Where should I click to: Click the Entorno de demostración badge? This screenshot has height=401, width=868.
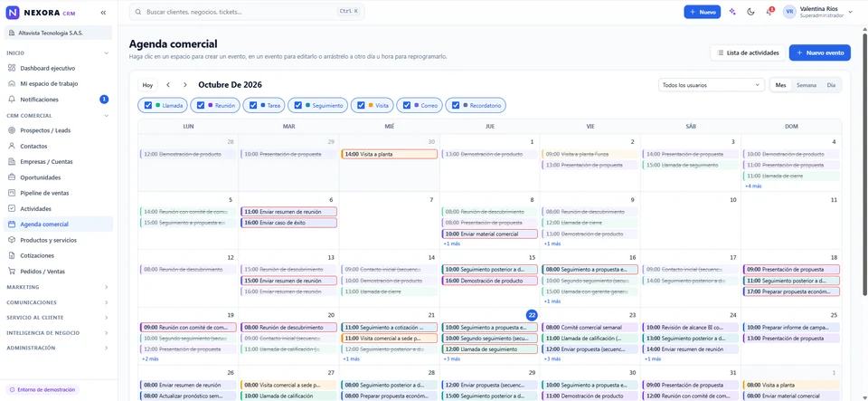[x=42, y=389]
